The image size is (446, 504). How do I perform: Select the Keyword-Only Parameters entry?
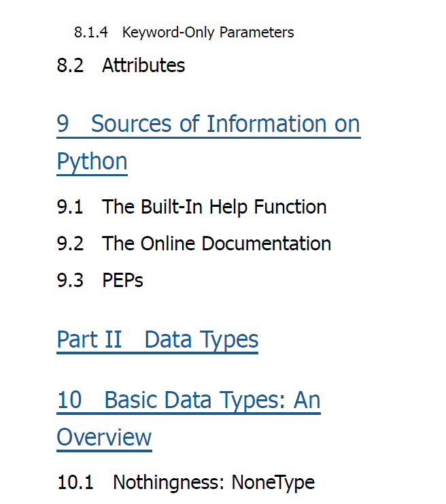coord(208,33)
